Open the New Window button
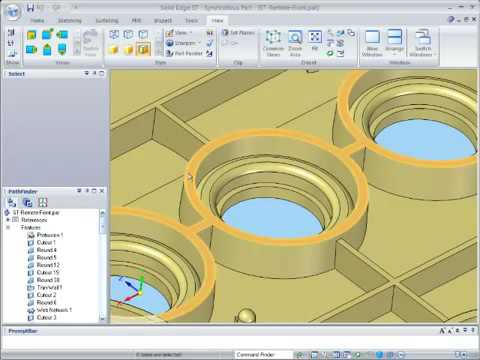 pyautogui.click(x=372, y=43)
